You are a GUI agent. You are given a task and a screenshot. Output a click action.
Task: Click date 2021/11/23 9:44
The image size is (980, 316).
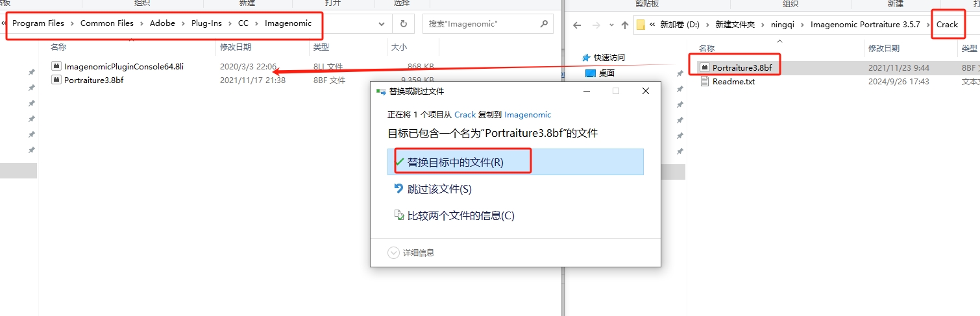coord(898,67)
